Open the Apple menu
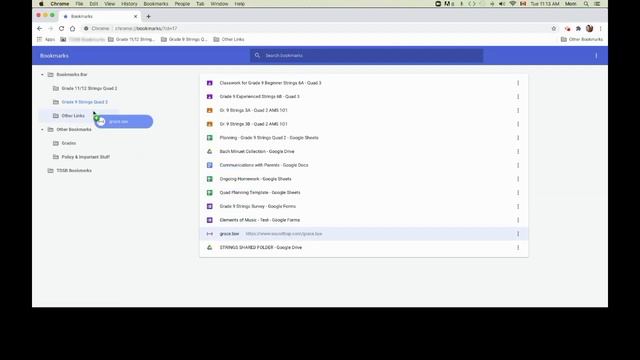This screenshot has height=360, width=640. (41, 4)
